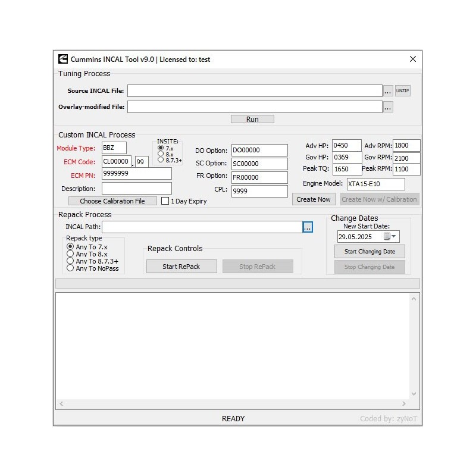This screenshot has width=476, height=476.
Task: Edit the Engine Model field XTA15-E10
Action: pyautogui.click(x=376, y=184)
